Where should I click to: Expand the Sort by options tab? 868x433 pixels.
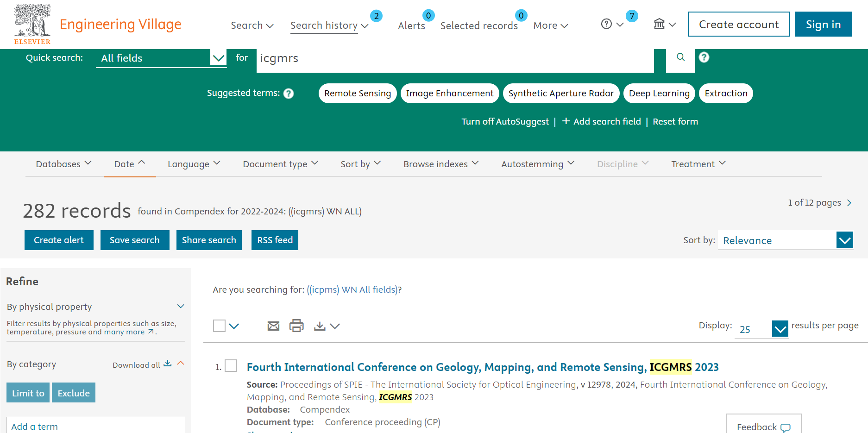coord(360,164)
